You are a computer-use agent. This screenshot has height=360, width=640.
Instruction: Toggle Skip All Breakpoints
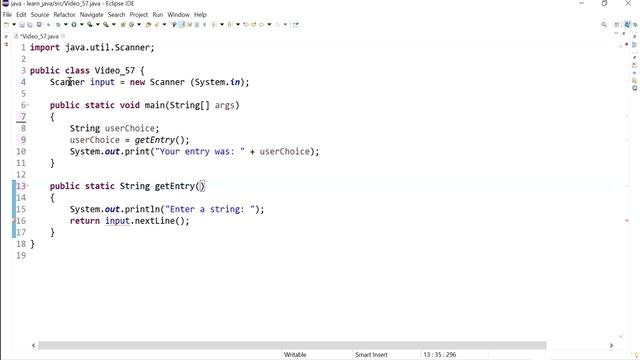tap(48, 24)
